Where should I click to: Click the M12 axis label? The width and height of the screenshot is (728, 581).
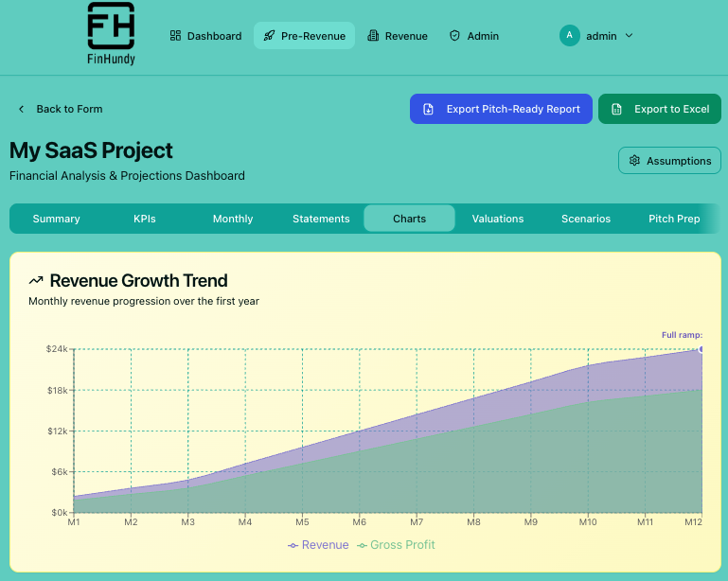(x=694, y=522)
